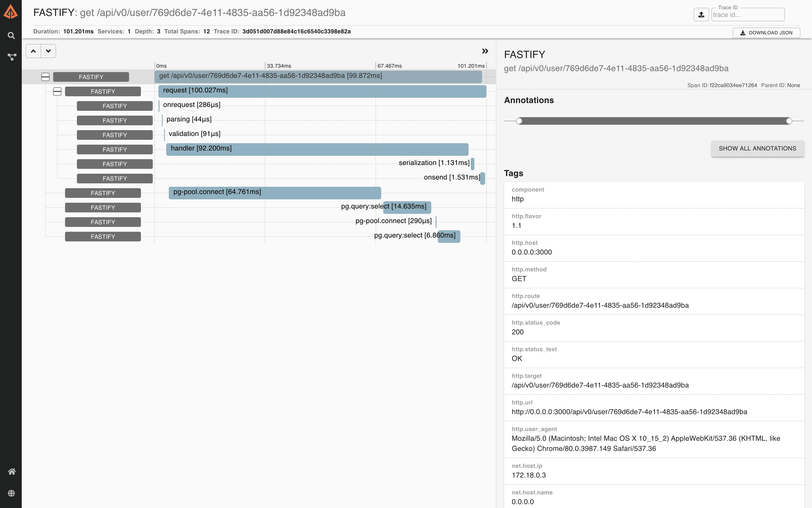
Task: Open the language globe icon
Action: [x=11, y=493]
